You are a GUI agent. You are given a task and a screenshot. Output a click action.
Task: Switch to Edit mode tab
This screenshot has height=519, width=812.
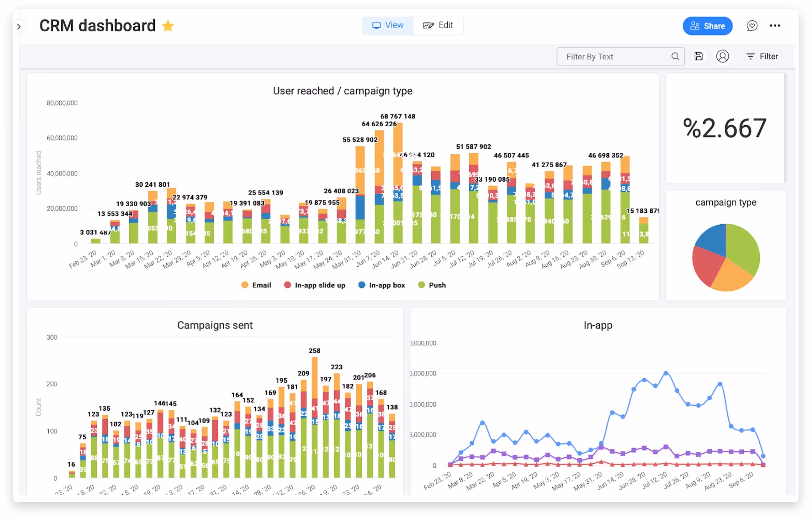point(438,25)
